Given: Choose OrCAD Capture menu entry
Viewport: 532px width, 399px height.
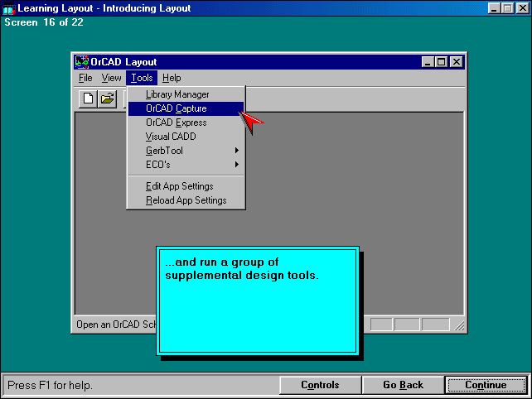Looking at the screenshot, I should (x=176, y=108).
